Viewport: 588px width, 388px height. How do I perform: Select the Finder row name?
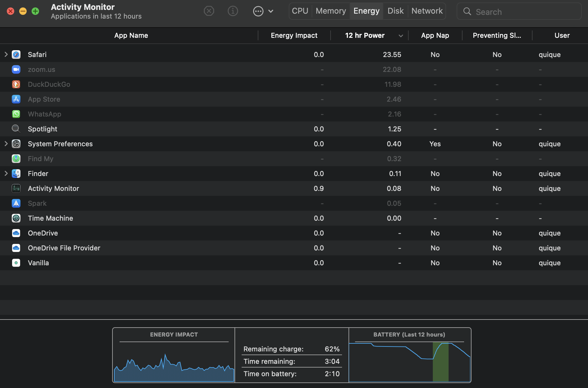point(38,174)
